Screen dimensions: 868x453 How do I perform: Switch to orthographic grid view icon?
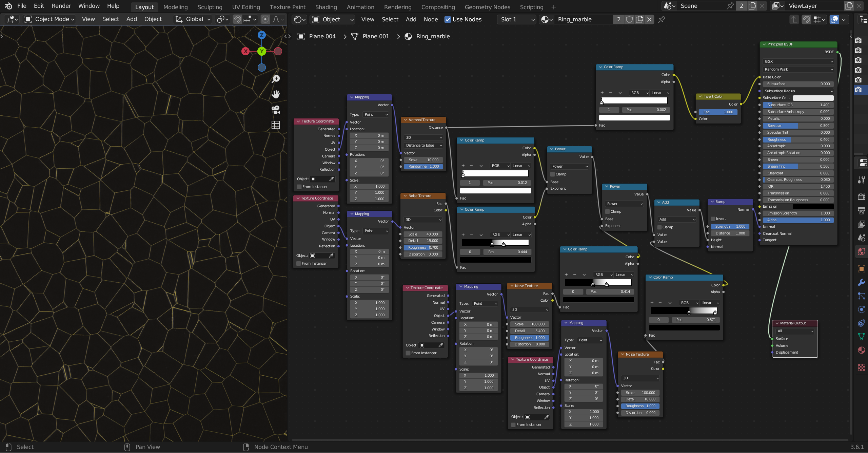tap(276, 125)
